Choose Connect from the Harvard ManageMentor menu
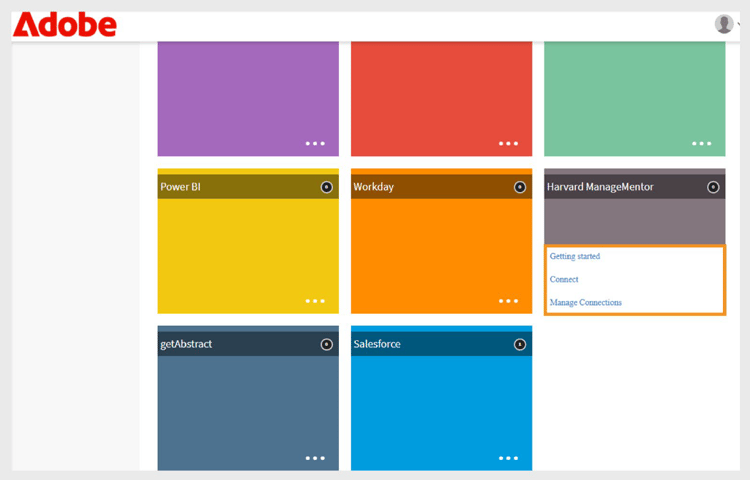Viewport: 750px width, 480px height. coord(564,279)
